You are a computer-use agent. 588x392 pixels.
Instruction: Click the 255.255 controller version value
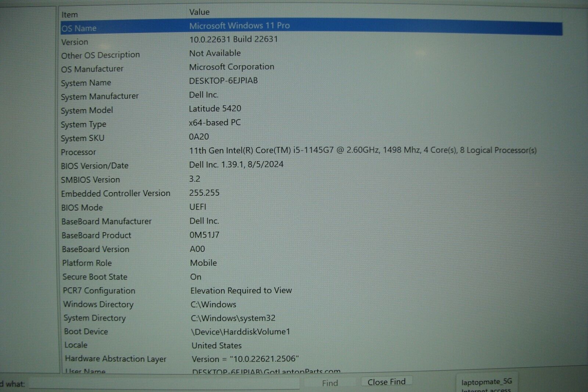pos(204,193)
